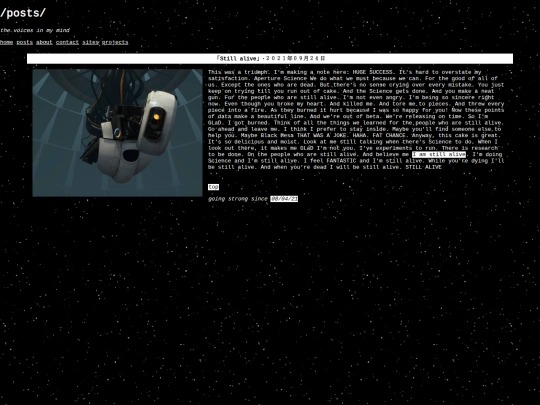Open the home navigation link
Screen dimensions: 540x405
pos(6,42)
